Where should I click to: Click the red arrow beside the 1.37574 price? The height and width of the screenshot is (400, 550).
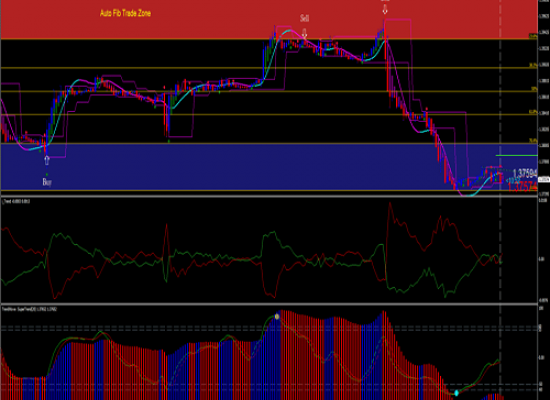point(535,188)
